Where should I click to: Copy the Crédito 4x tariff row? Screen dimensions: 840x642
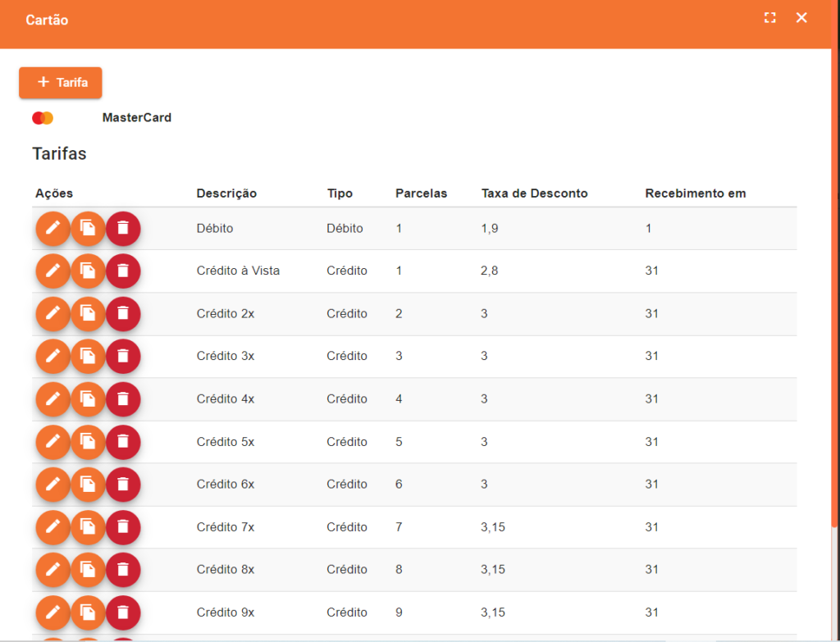pos(88,398)
